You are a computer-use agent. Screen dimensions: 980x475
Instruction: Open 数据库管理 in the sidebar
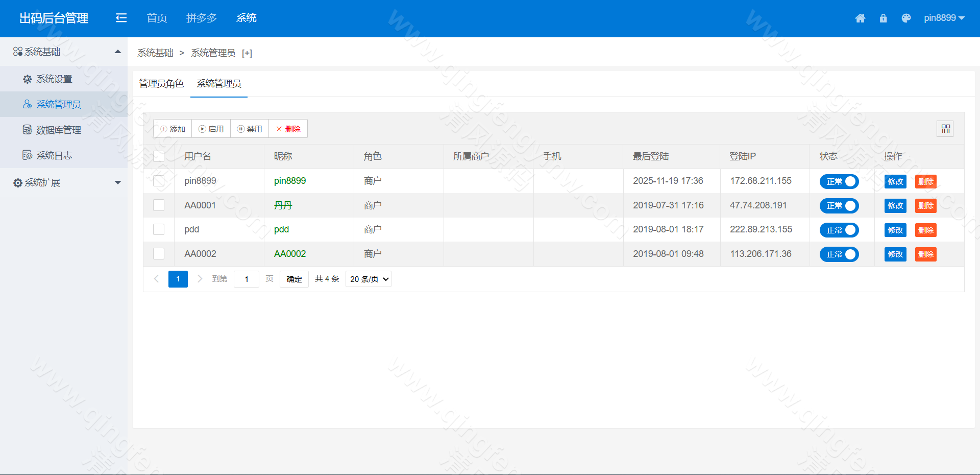click(58, 130)
